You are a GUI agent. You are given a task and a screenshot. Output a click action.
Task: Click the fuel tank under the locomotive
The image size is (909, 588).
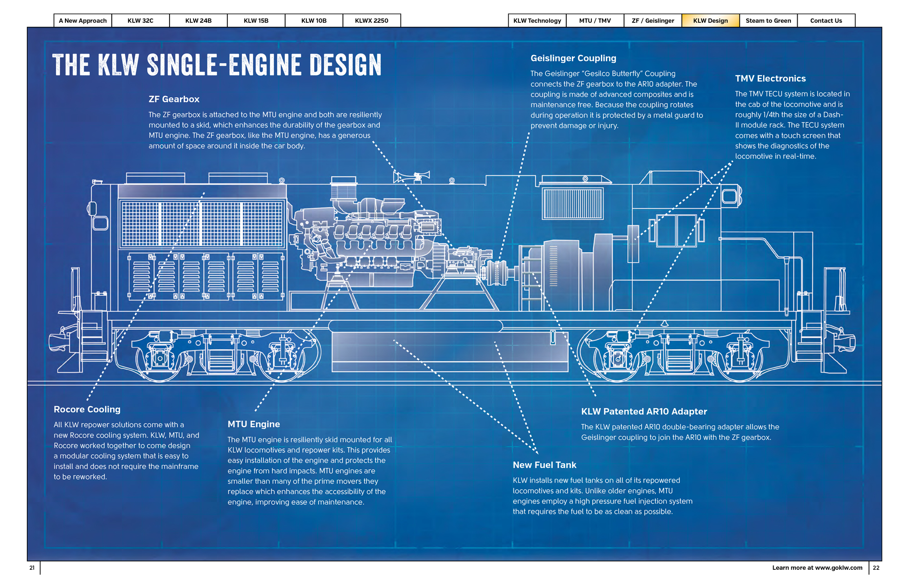(450, 352)
